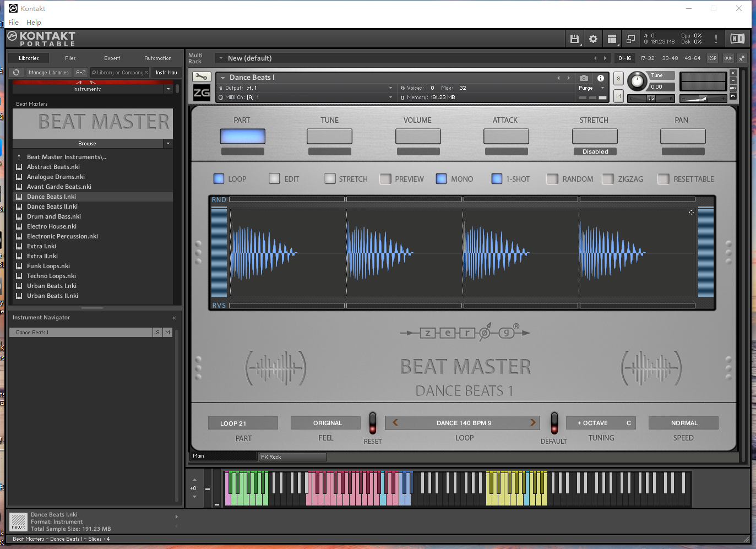
Task: Click next multi arrow in Multi Rack bar
Action: point(605,58)
